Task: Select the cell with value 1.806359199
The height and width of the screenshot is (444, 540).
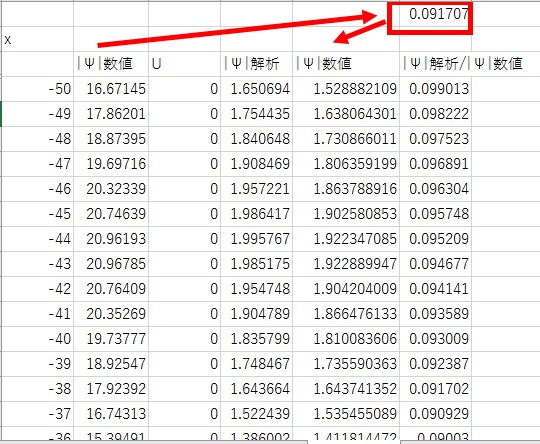Action: coord(346,164)
